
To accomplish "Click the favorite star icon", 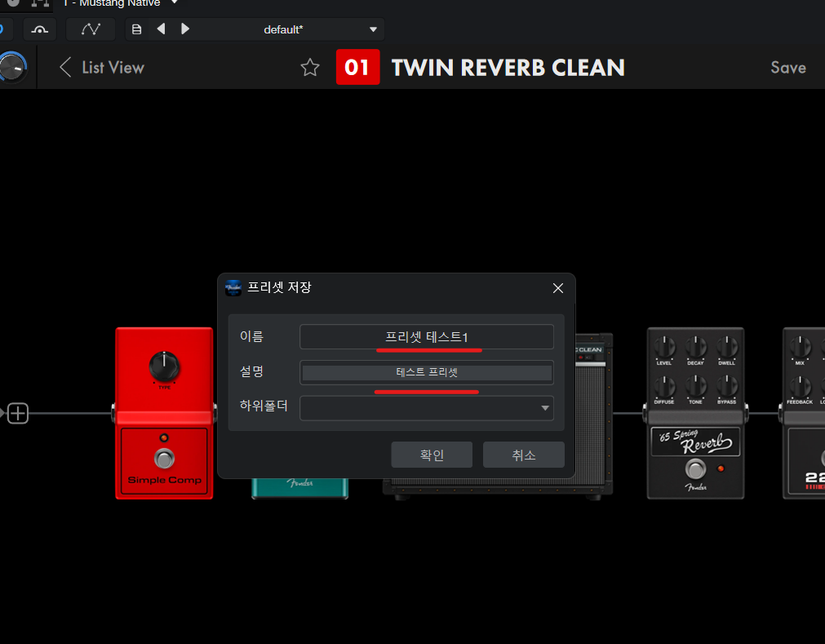I will (310, 68).
